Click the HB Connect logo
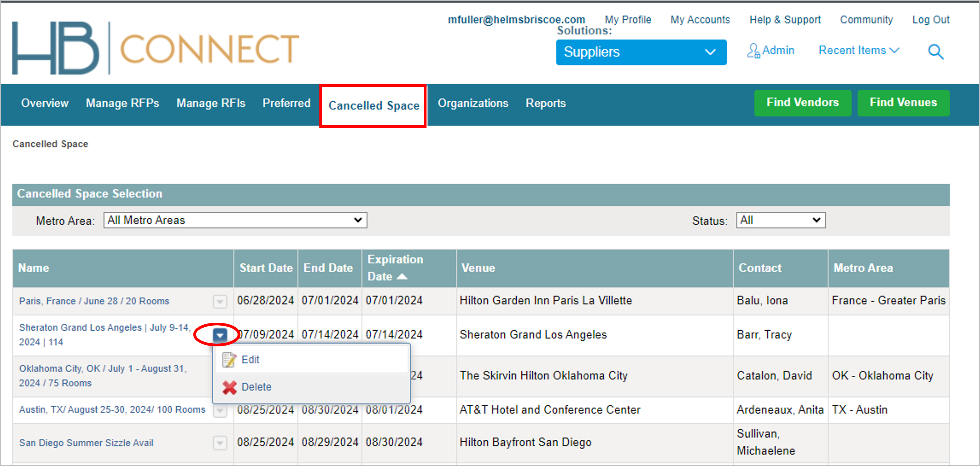 click(156, 48)
